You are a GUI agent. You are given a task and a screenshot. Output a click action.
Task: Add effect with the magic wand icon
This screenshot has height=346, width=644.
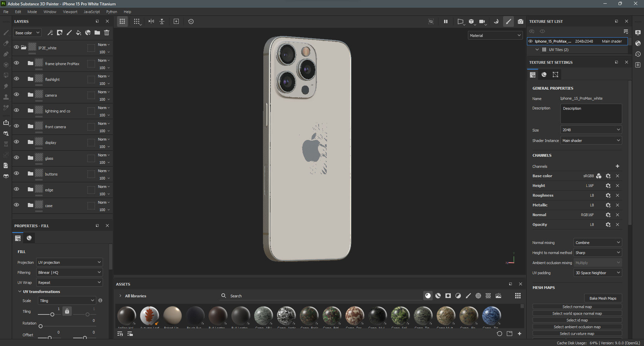pos(50,33)
